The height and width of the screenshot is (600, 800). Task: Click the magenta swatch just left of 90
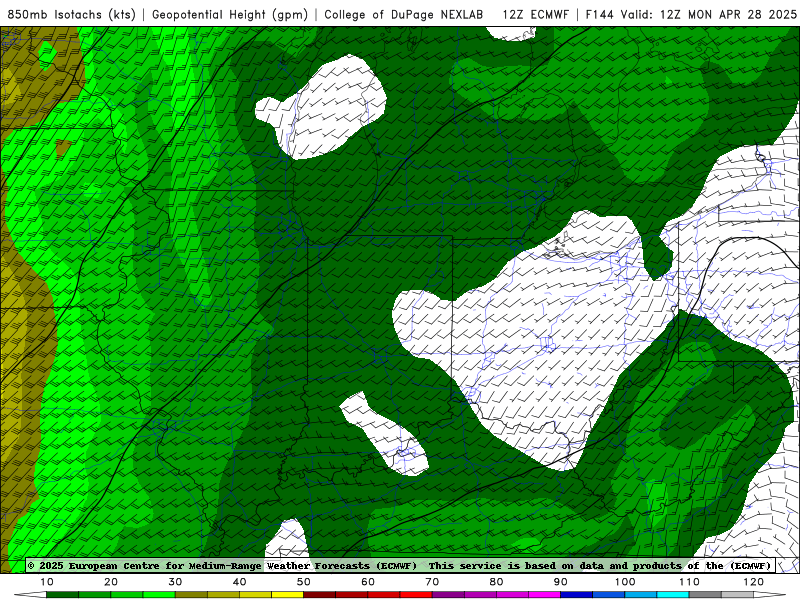click(x=544, y=595)
